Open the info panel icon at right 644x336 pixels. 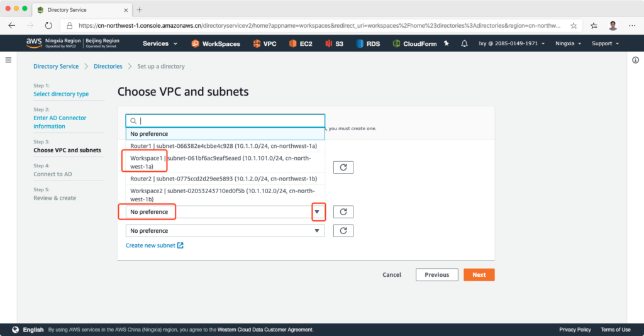[x=635, y=60]
